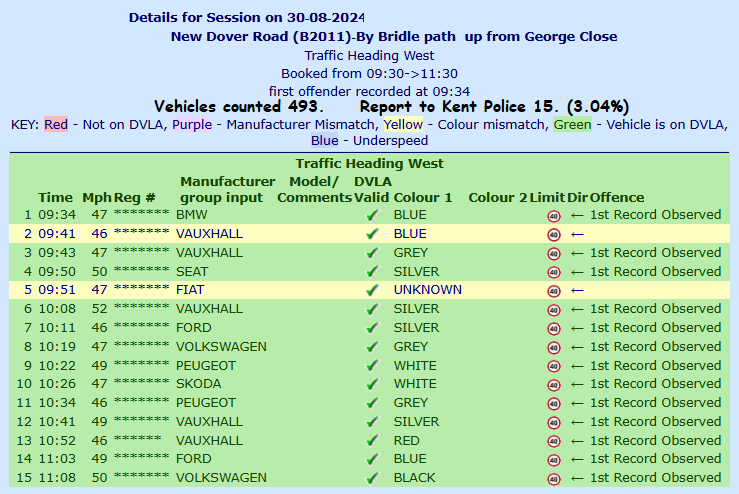Click DVLA valid checkmark in row 9
Viewport: 739px width, 494px height.
click(372, 366)
